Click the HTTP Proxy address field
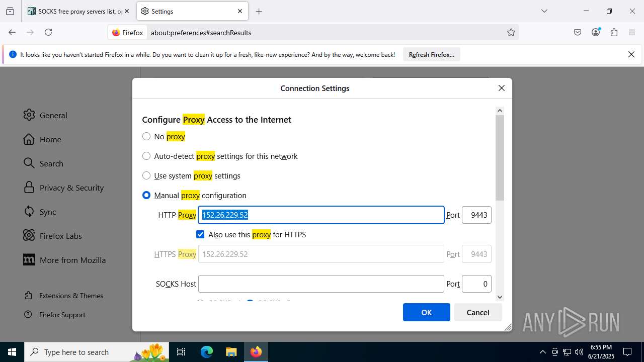This screenshot has width=644, height=362. pyautogui.click(x=321, y=215)
